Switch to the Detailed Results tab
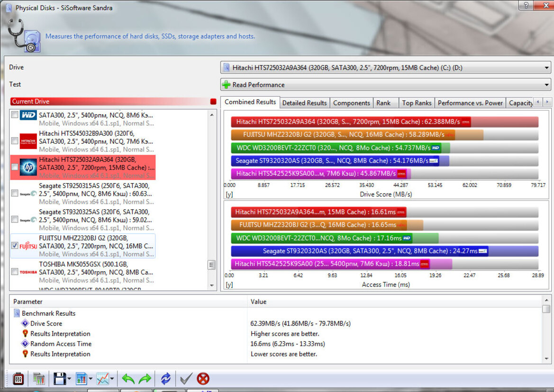Screen dimensions: 554x392 (x=305, y=103)
